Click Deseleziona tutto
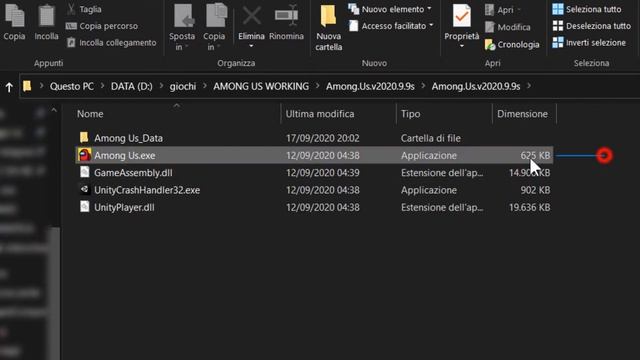Image resolution: width=640 pixels, height=360 pixels. [591, 26]
